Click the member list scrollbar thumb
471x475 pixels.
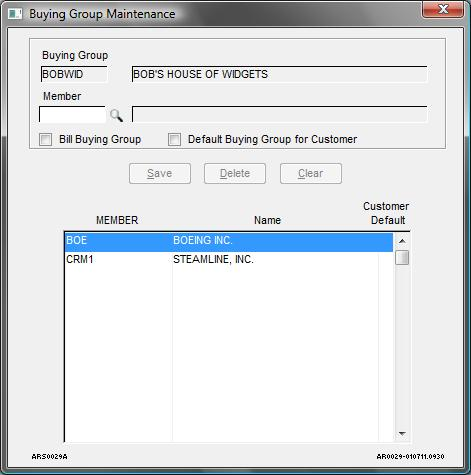point(402,257)
